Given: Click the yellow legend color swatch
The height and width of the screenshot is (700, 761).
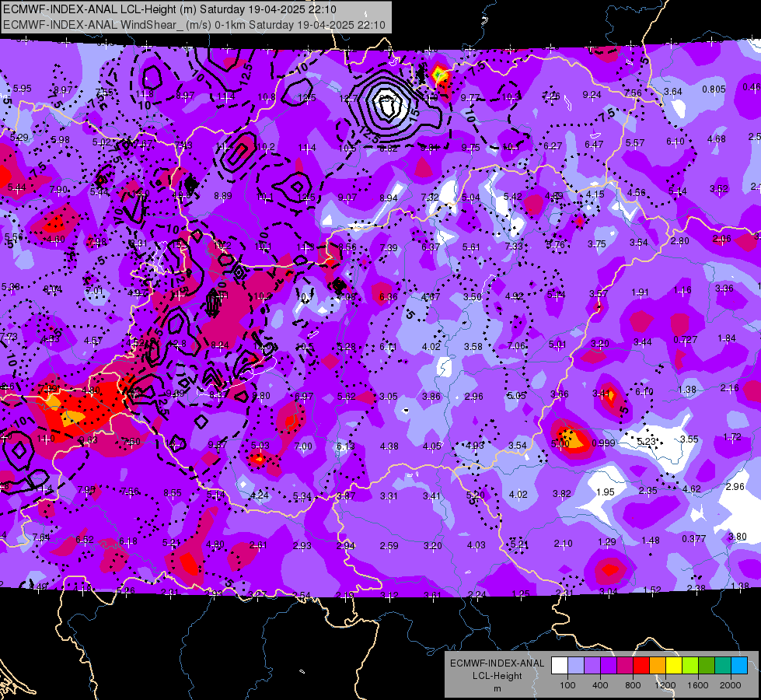Looking at the screenshot, I should pyautogui.click(x=674, y=666).
